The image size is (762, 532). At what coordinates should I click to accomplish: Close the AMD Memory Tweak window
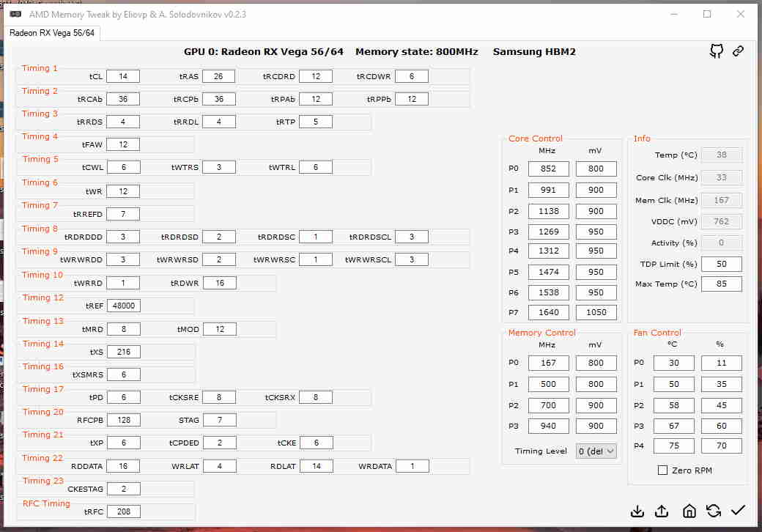pos(740,14)
